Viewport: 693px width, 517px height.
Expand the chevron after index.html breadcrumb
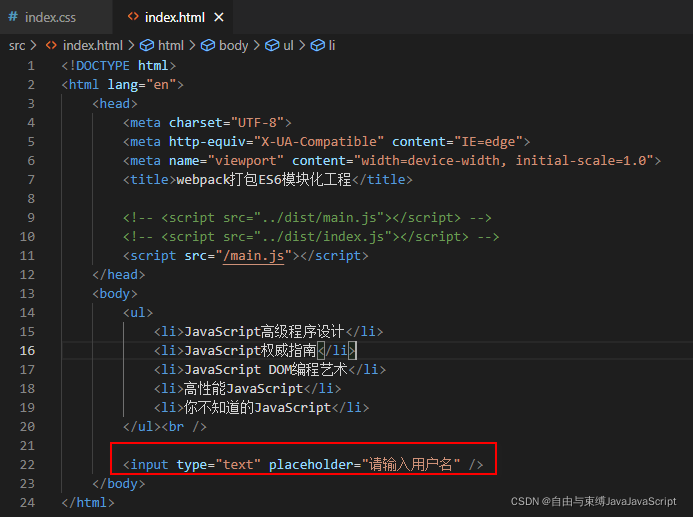point(131,46)
